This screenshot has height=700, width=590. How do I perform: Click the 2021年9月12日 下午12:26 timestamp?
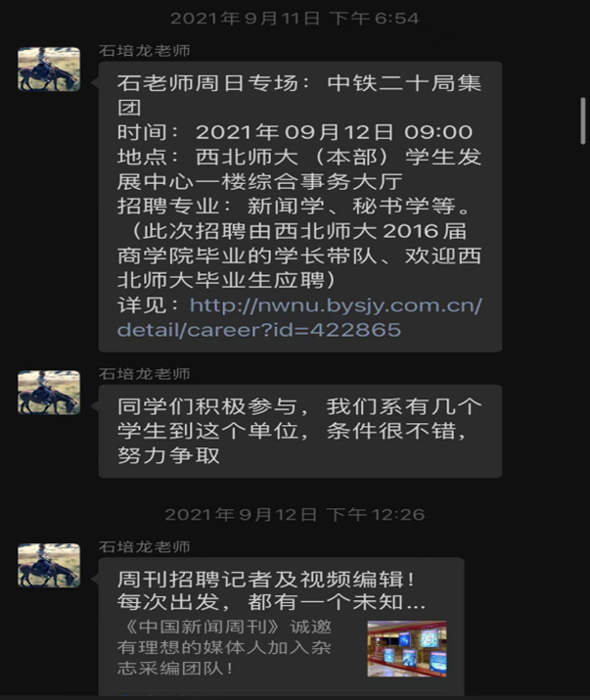(x=295, y=515)
